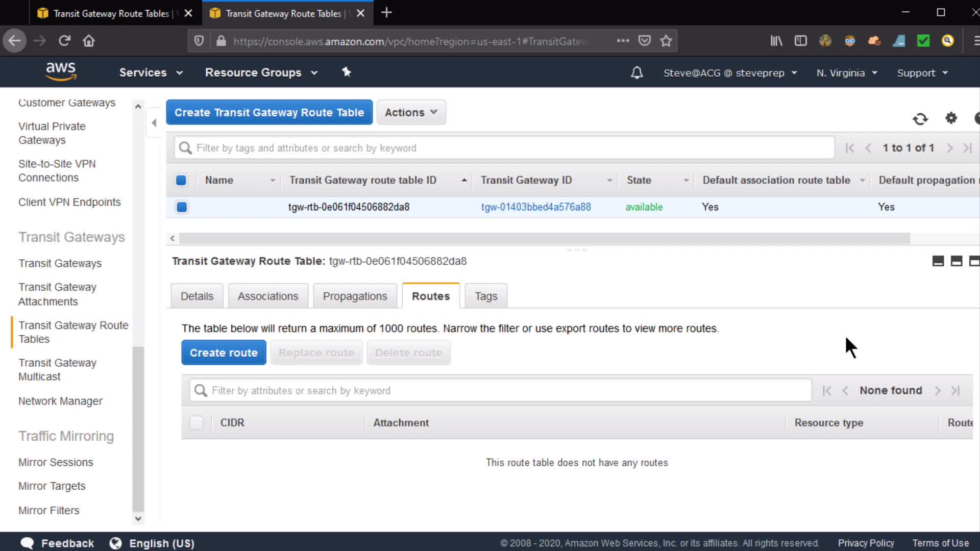Click the Create route button
The image size is (980, 551).
pos(224,353)
